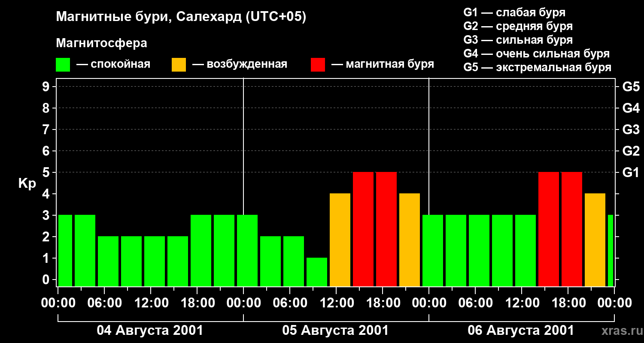The width and height of the screenshot is (644, 343).
Task: Click the '05 Августа 2001' date label
Action: 335,331
